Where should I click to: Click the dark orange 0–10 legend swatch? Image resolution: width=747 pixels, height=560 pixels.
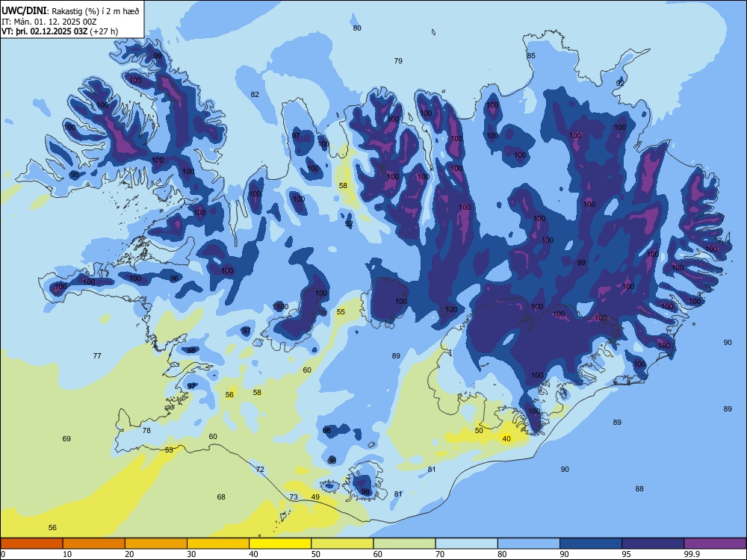[x=31, y=544]
